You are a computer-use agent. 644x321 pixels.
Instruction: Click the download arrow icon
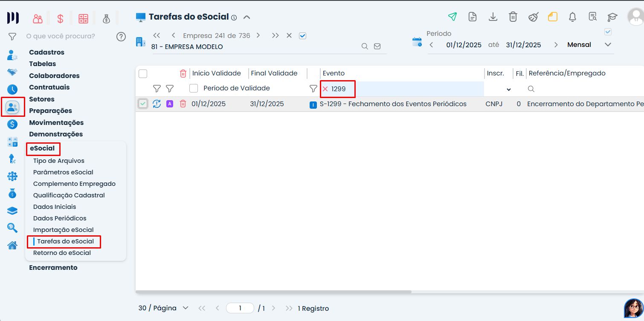click(493, 17)
